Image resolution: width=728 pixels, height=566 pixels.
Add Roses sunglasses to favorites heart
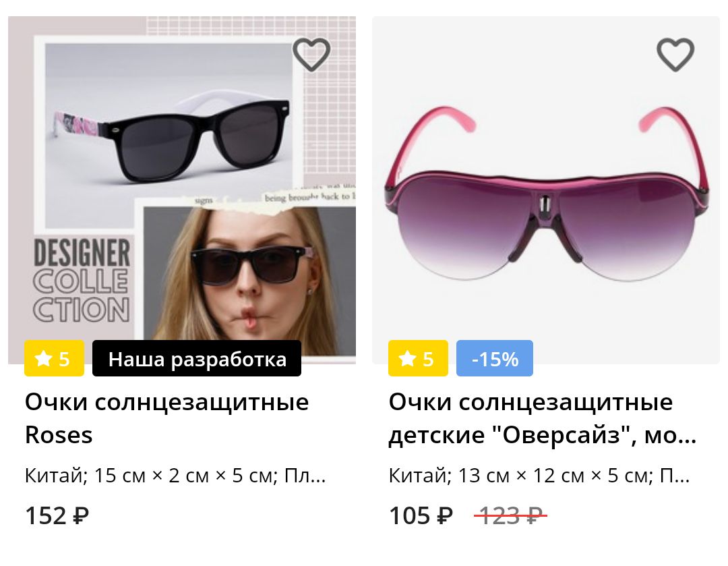tap(311, 55)
